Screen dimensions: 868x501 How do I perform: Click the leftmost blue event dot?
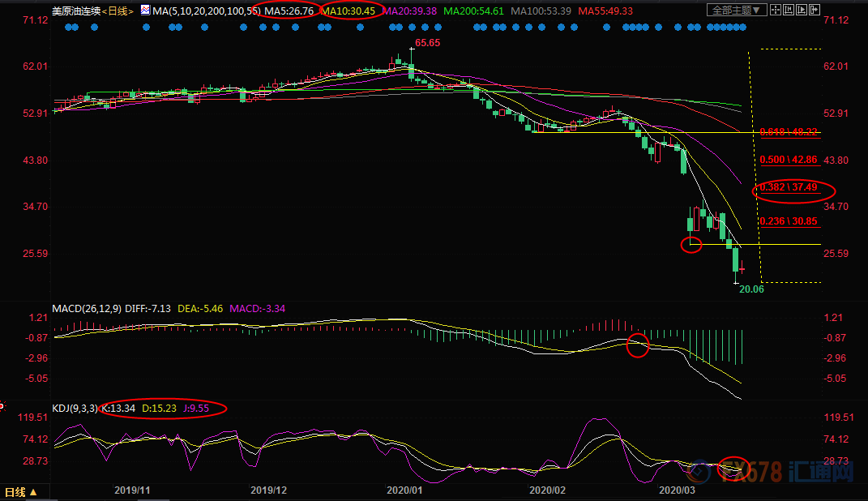click(68, 27)
